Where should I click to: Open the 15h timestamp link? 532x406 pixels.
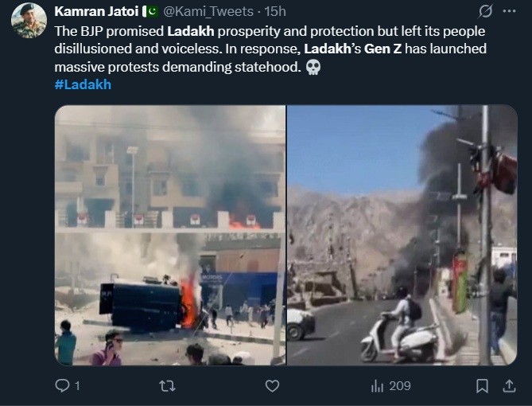tap(275, 12)
